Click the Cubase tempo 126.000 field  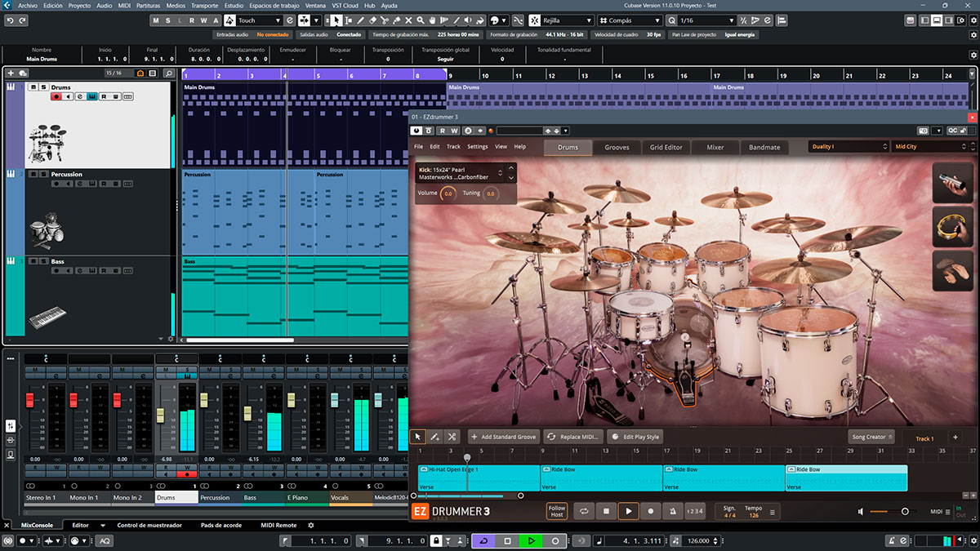pyautogui.click(x=698, y=541)
